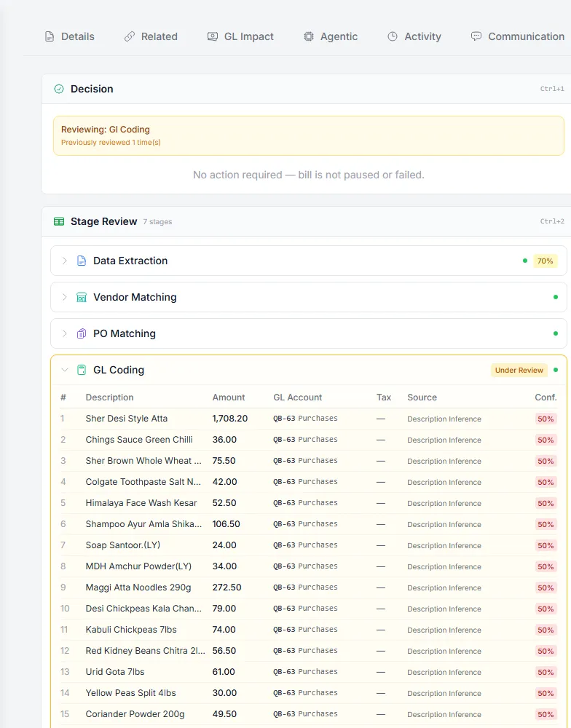571x728 pixels.
Task: Click Himalaya Face Wash Kesar description
Action: click(x=141, y=503)
